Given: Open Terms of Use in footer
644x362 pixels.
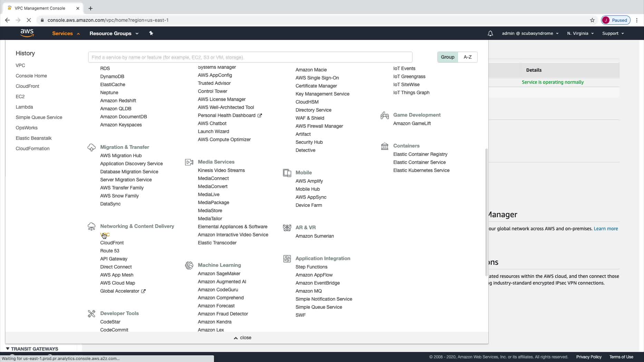Looking at the screenshot, I should tap(621, 357).
